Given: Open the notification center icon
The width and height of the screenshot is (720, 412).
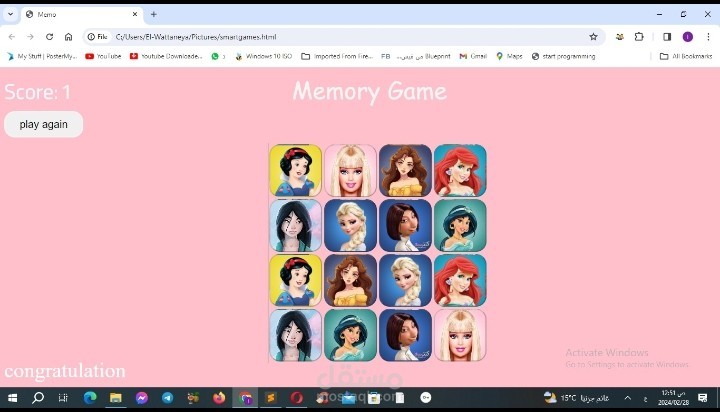Looking at the screenshot, I should [703, 398].
